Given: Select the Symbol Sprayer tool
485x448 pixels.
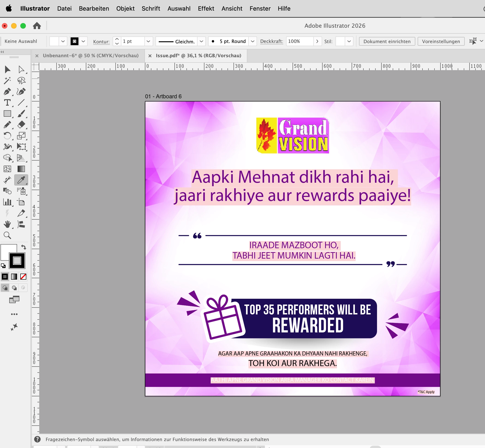Looking at the screenshot, I should coord(21,191).
